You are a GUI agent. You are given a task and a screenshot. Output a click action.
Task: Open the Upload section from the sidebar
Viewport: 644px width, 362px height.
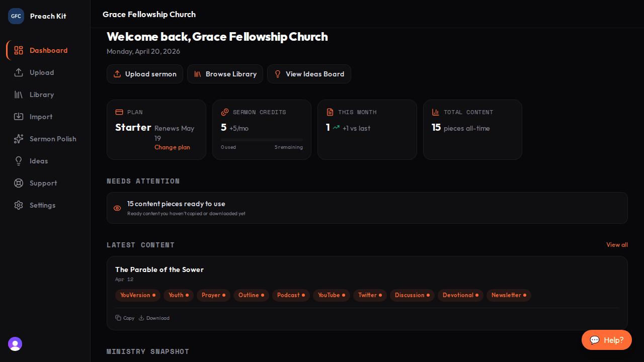point(42,72)
